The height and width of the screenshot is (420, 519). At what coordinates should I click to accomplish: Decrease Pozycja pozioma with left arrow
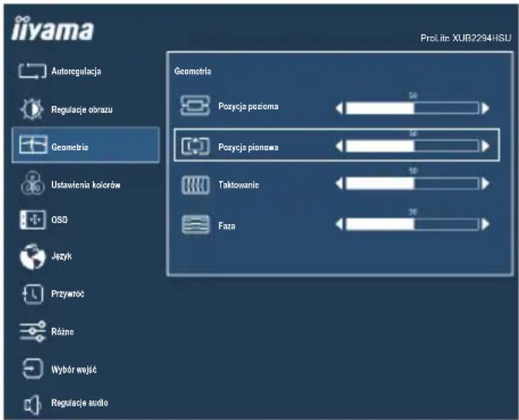[x=339, y=108]
